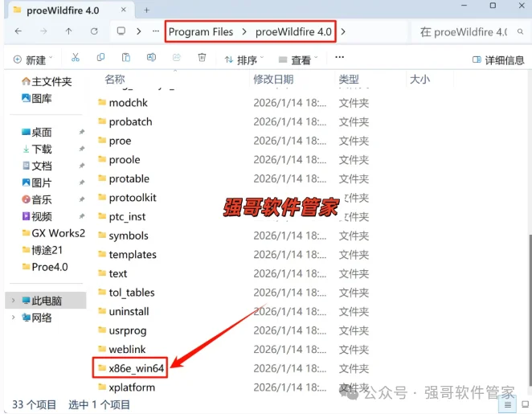This screenshot has width=532, height=414.
Task: Refresh the current folder view
Action: [94, 31]
